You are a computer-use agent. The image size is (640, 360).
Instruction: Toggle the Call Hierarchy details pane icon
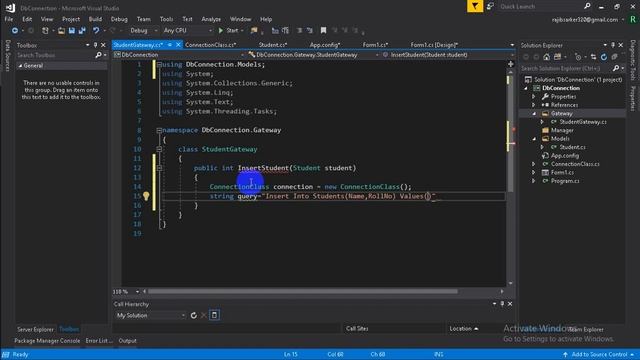[215, 315]
